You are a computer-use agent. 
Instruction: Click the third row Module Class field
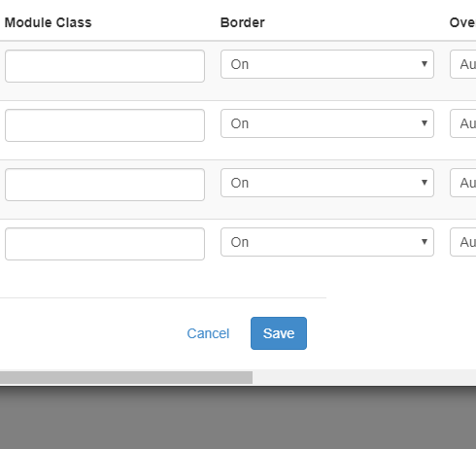tap(105, 185)
